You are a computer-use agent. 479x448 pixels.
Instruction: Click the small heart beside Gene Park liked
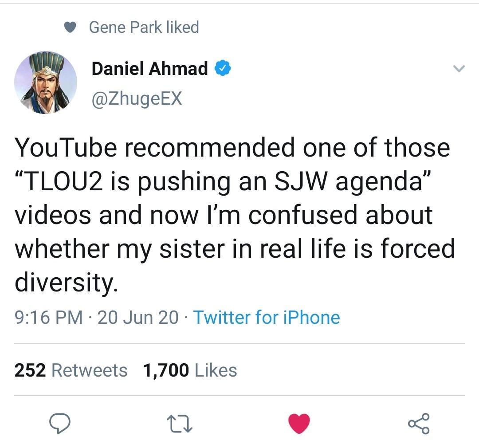click(x=70, y=28)
